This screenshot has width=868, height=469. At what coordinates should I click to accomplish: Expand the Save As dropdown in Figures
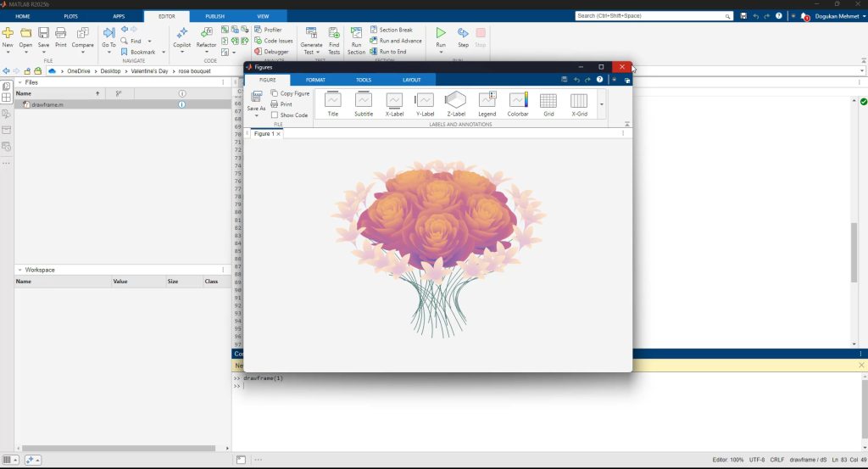point(256,115)
